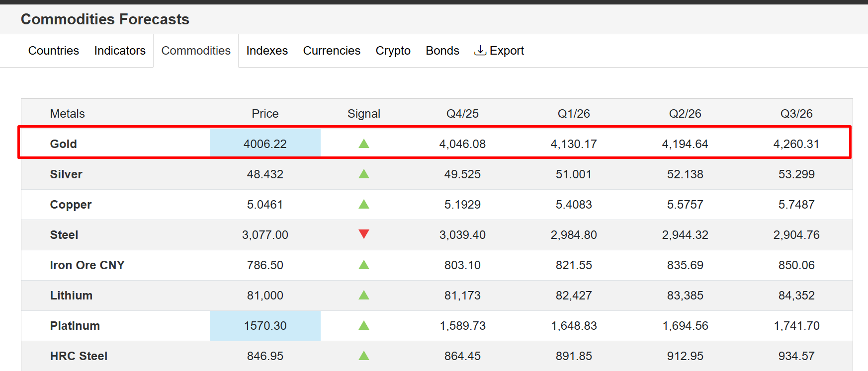The height and width of the screenshot is (371, 868).
Task: Click the Q4/25 column header
Action: (x=462, y=114)
